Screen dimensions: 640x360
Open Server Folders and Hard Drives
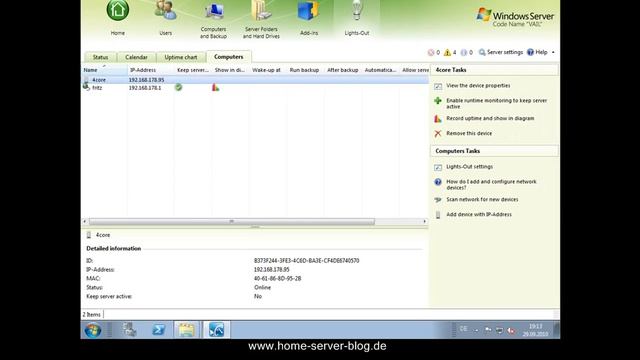tap(261, 20)
